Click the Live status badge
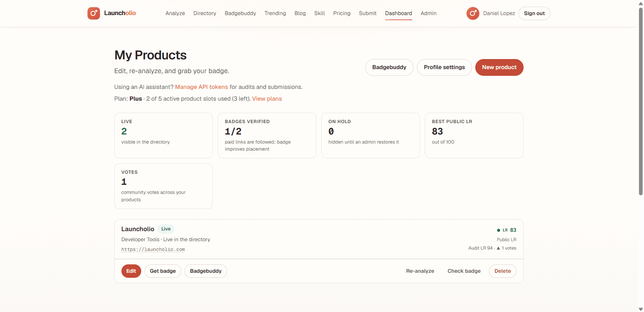 [166, 229]
